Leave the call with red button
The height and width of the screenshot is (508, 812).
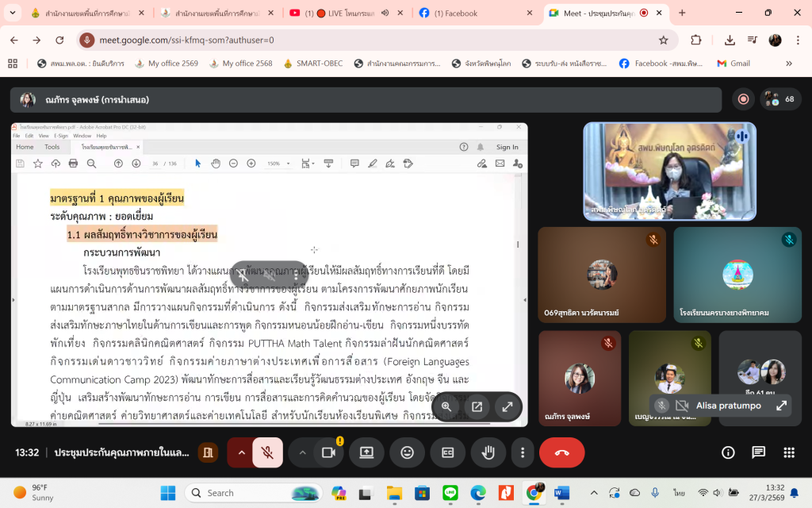(562, 452)
